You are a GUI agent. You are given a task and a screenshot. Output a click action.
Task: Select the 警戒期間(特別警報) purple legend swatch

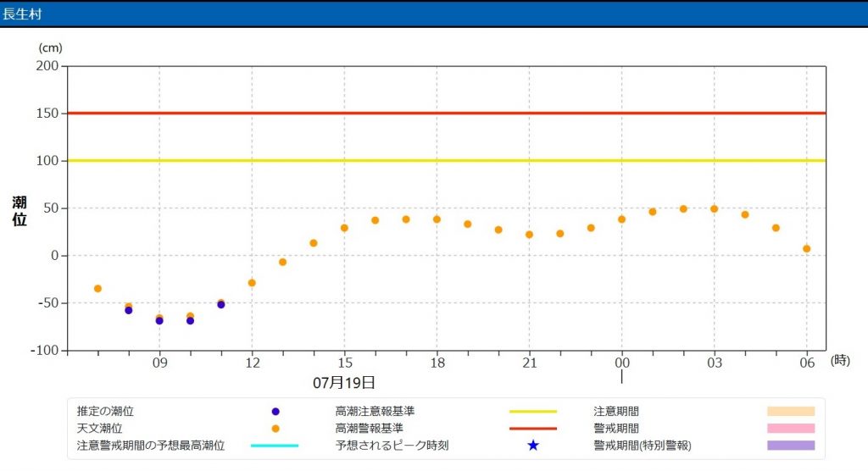(x=791, y=446)
